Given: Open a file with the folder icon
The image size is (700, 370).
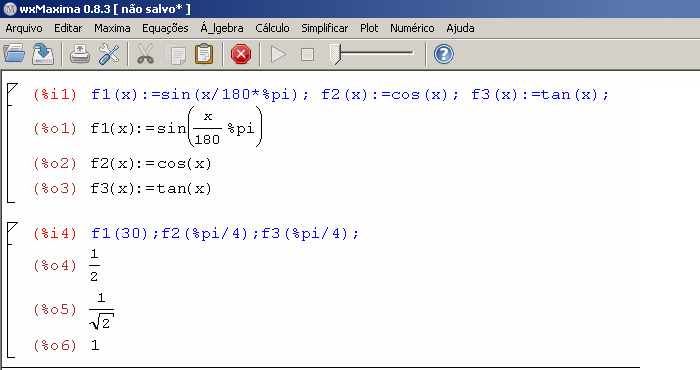Looking at the screenshot, I should click(x=14, y=54).
